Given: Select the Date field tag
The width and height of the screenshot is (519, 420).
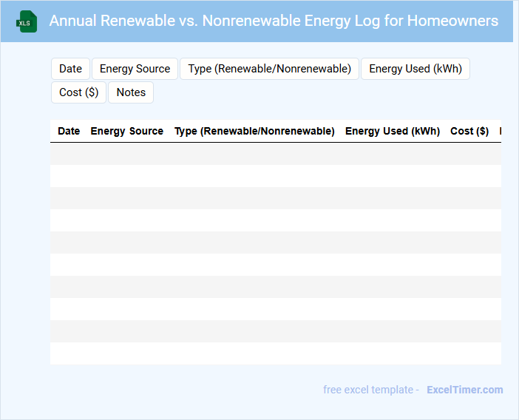Looking at the screenshot, I should (x=70, y=69).
